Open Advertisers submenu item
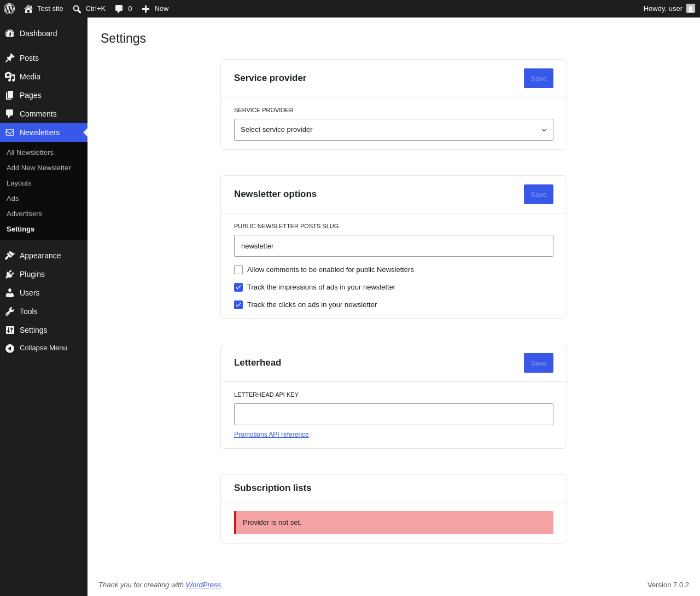The width and height of the screenshot is (700, 596). point(24,214)
